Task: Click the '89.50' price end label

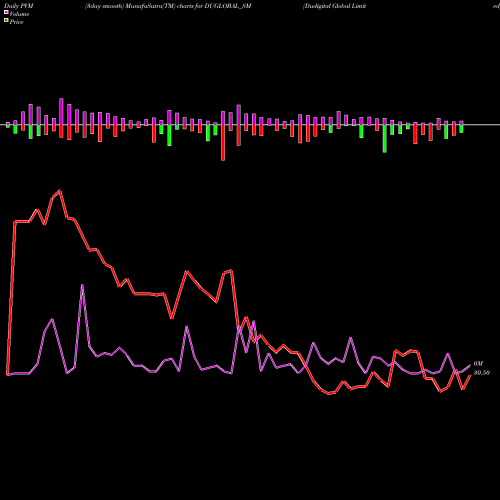Action: (482, 373)
